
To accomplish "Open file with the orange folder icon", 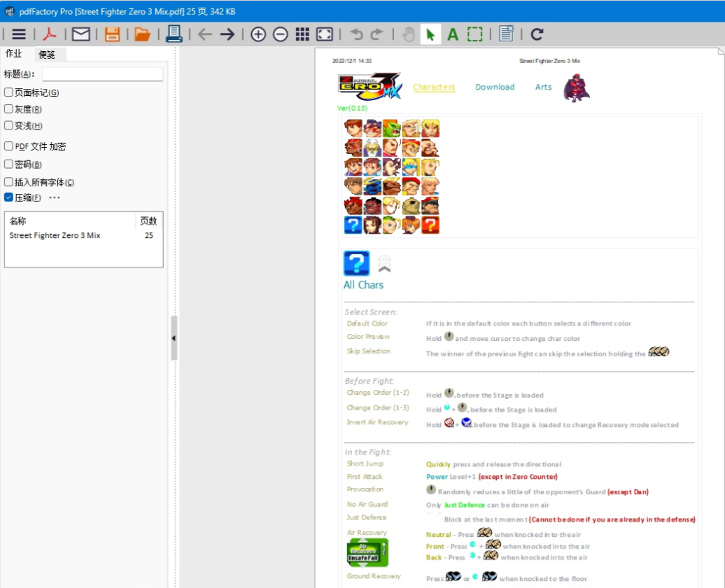I will tap(143, 34).
